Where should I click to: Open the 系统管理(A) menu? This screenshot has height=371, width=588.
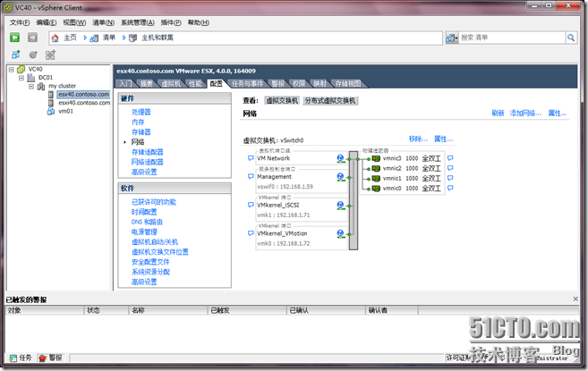137,22
